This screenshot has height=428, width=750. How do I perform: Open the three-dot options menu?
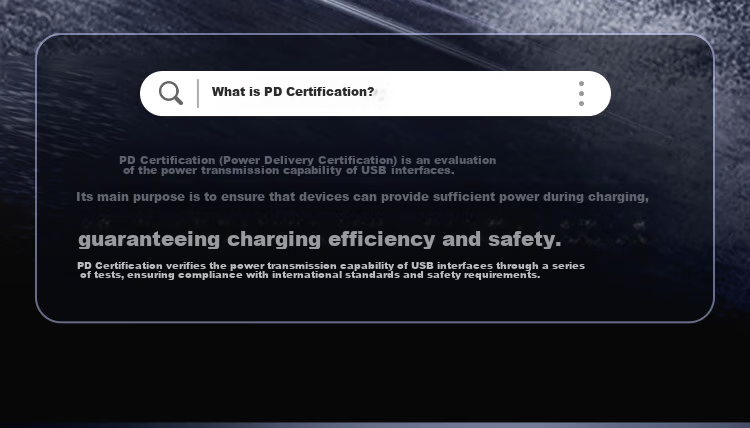pyautogui.click(x=581, y=93)
